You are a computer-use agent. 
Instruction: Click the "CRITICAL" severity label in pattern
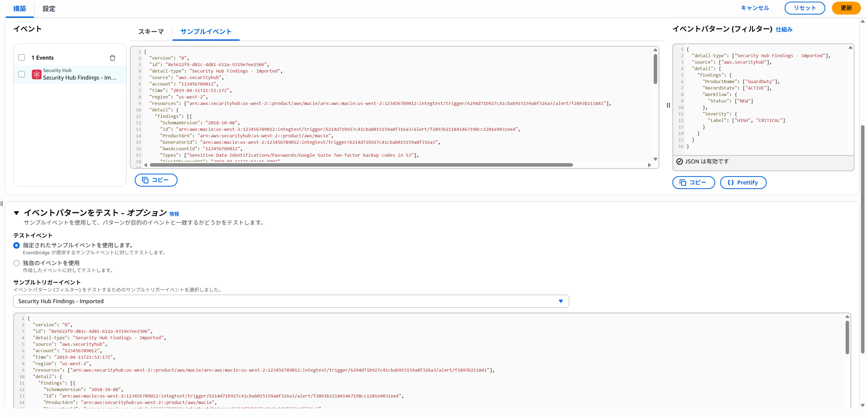[x=769, y=121]
